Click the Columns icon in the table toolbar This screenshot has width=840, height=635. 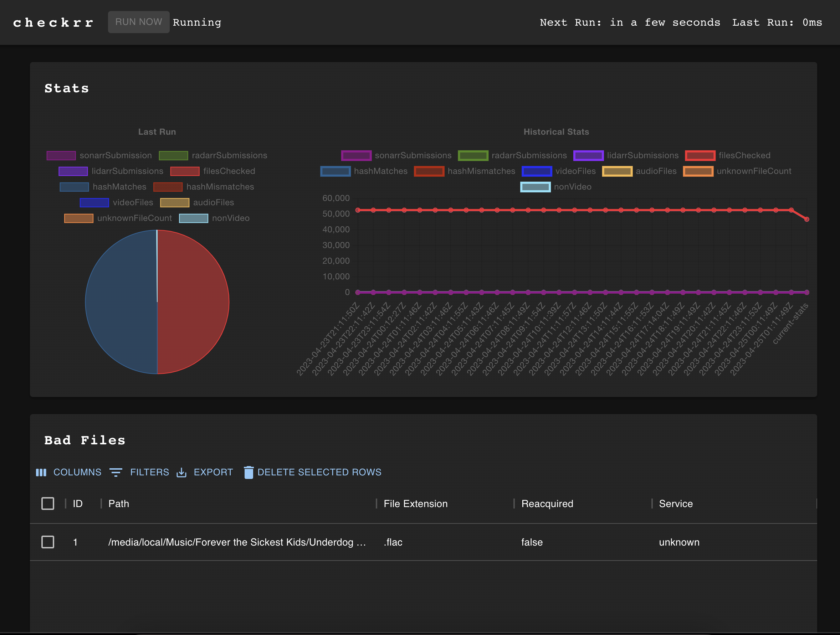[41, 472]
